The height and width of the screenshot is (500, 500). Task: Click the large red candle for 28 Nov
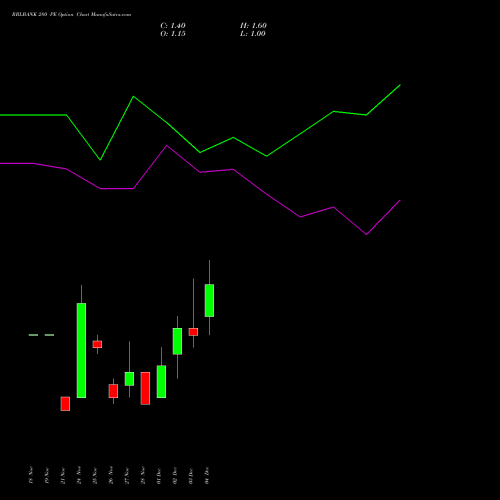point(145,388)
